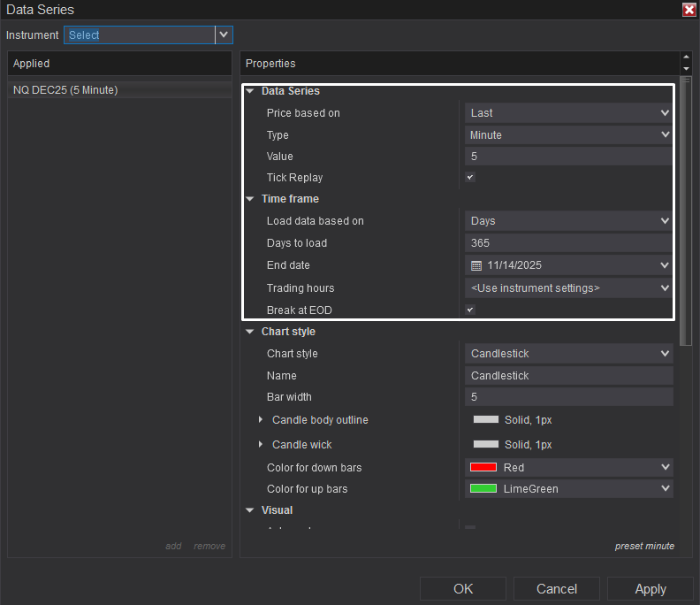Open the Type dropdown showing Minute
Screen dimensions: 700x605
(x=569, y=135)
